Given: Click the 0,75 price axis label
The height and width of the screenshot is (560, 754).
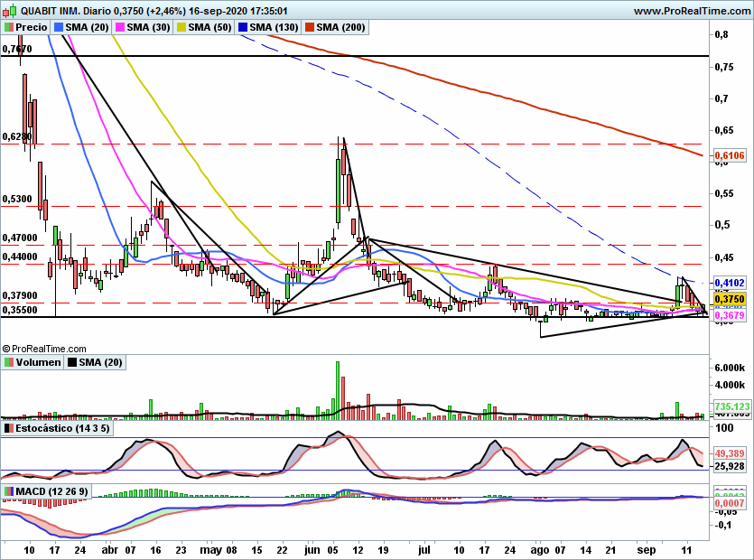Looking at the screenshot, I should point(724,67).
